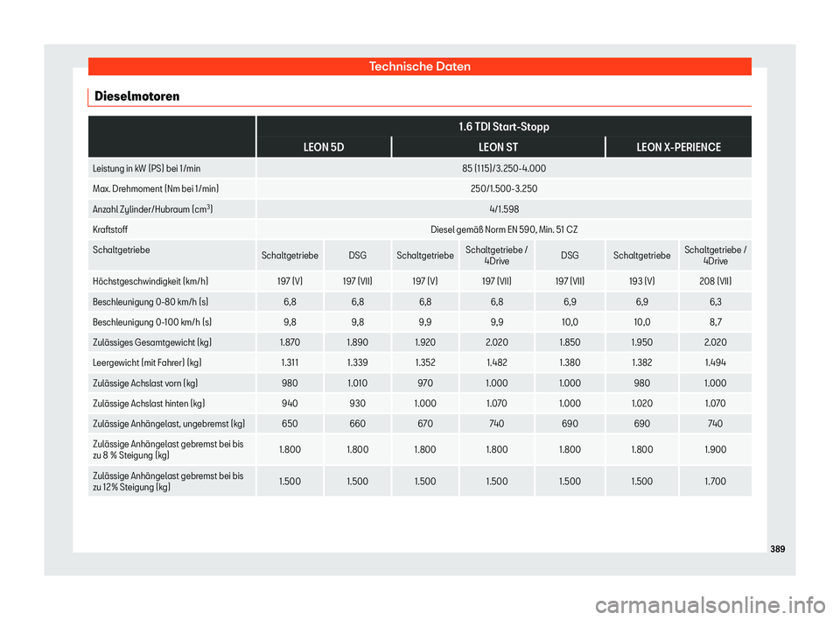Select the unbraked trailer load value '660'

(x=357, y=424)
